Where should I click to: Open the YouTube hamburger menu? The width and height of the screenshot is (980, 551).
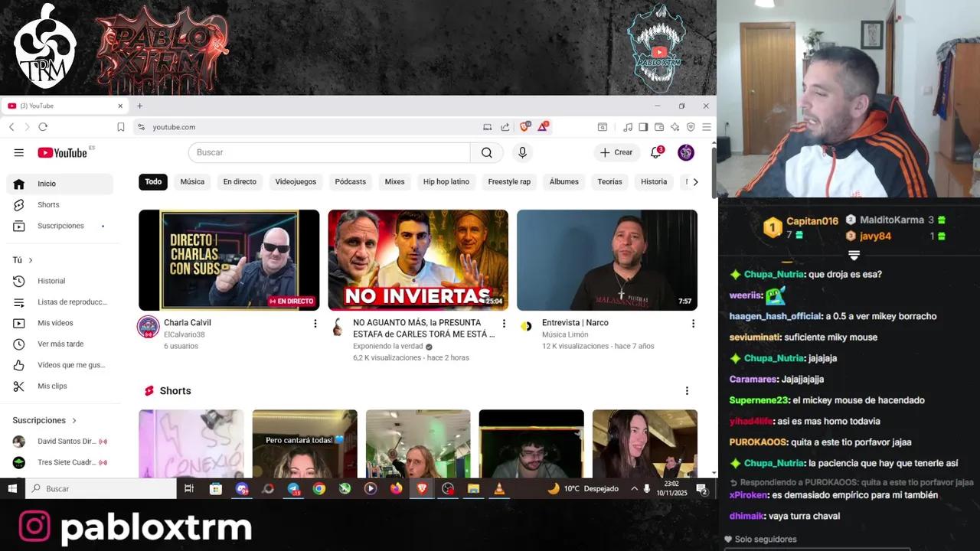pyautogui.click(x=18, y=152)
